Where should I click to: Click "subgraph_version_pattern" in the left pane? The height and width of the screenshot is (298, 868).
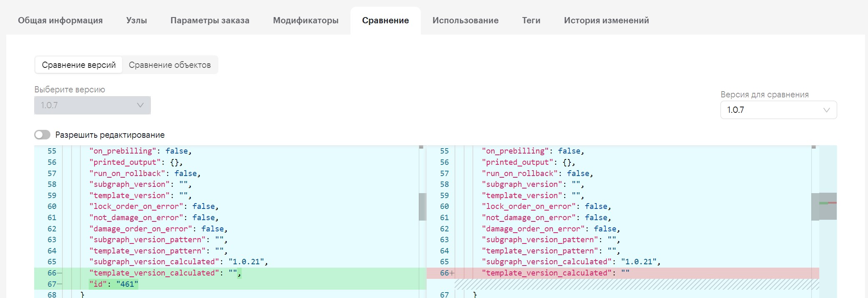(x=148, y=240)
